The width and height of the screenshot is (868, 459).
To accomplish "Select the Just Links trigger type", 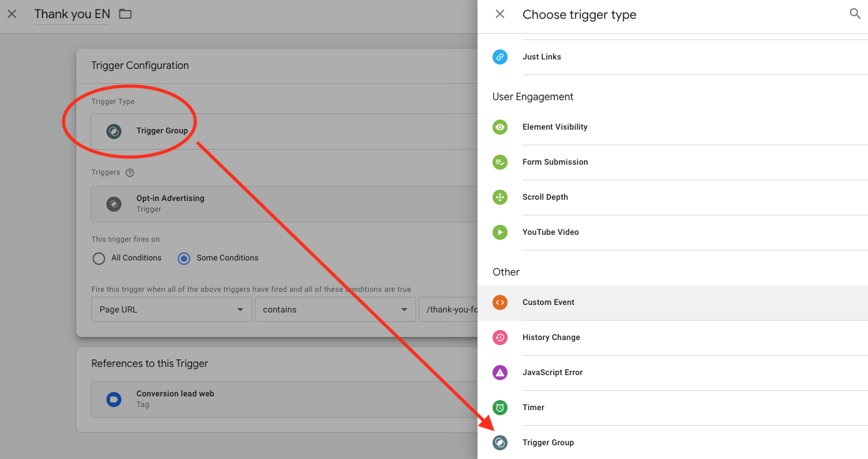I will pyautogui.click(x=673, y=57).
